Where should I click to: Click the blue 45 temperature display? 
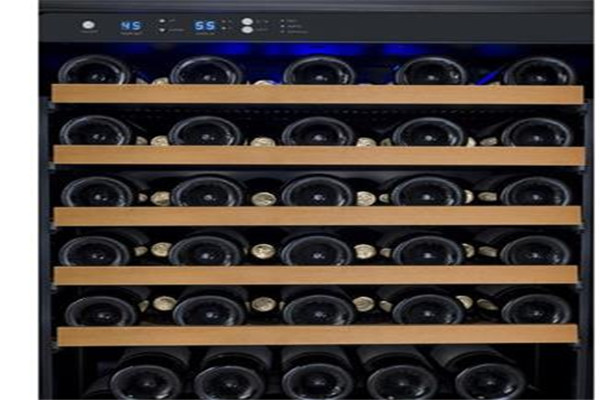click(x=131, y=25)
